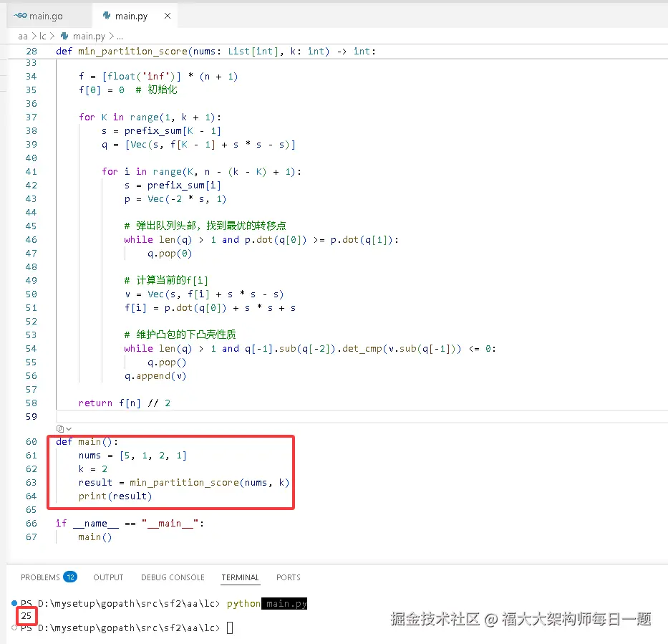Select the main.py editor tab
Screen dimensions: 668x644
131,16
